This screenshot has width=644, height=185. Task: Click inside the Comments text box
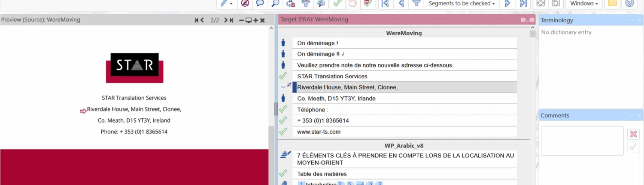point(582,141)
